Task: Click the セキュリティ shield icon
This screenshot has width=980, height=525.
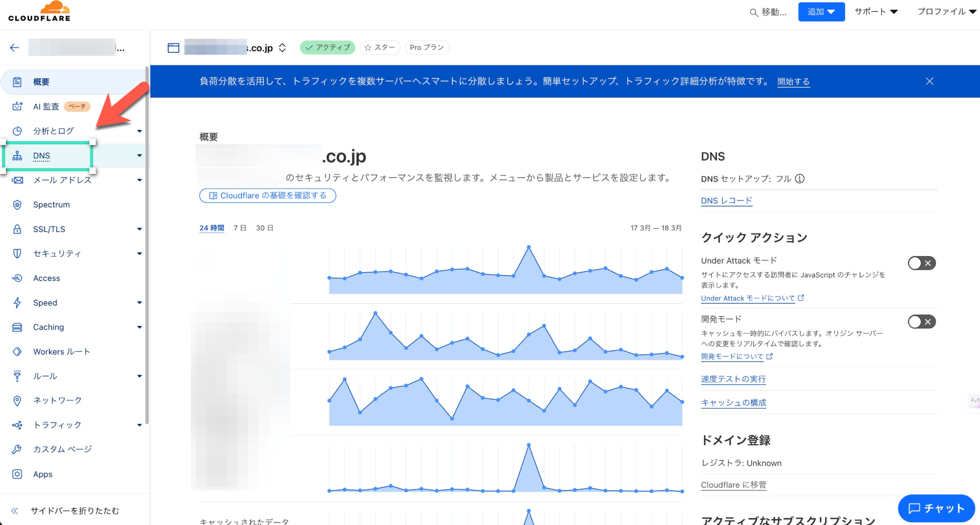Action: pos(17,253)
